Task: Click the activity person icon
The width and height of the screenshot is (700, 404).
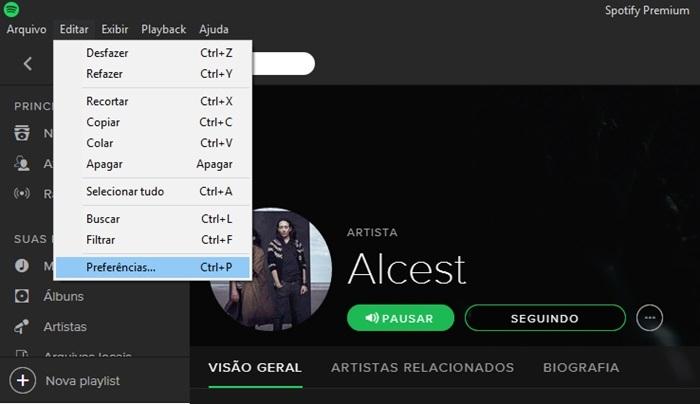Action: (21, 163)
